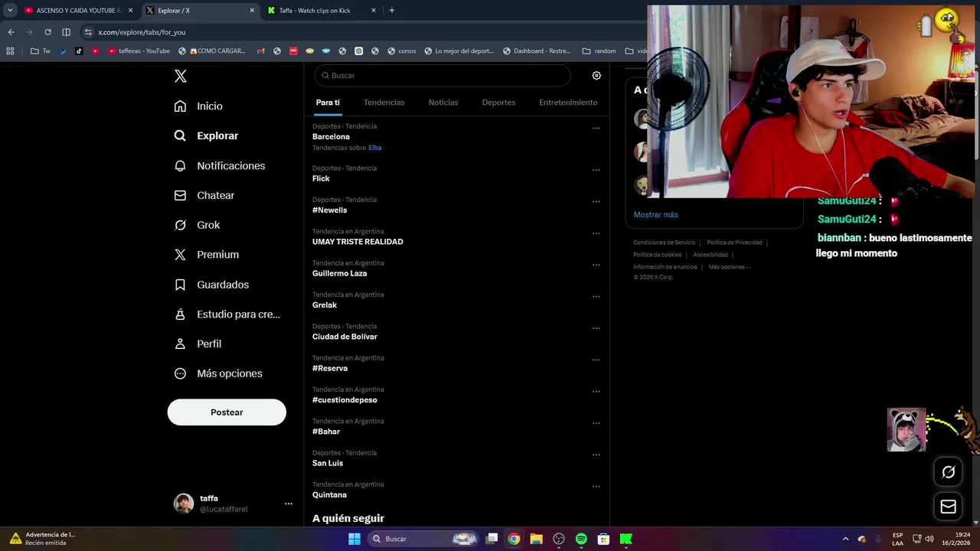Reload the page

click(47, 32)
